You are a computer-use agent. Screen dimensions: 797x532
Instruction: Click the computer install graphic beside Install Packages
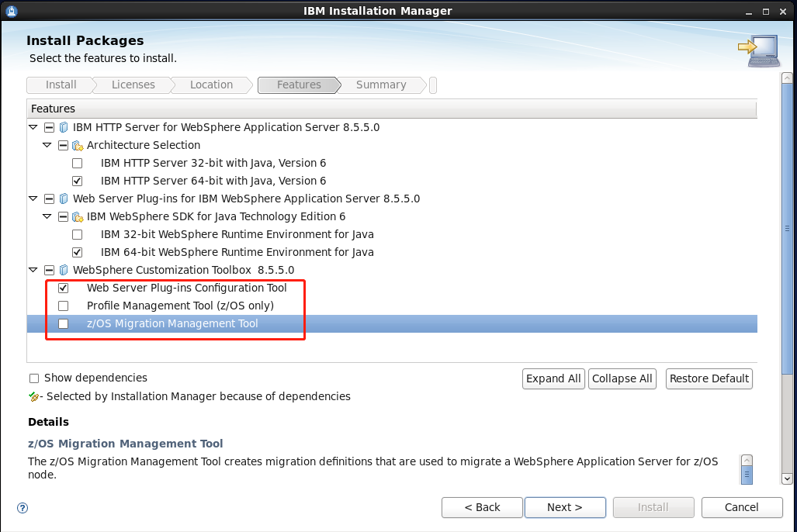(759, 51)
